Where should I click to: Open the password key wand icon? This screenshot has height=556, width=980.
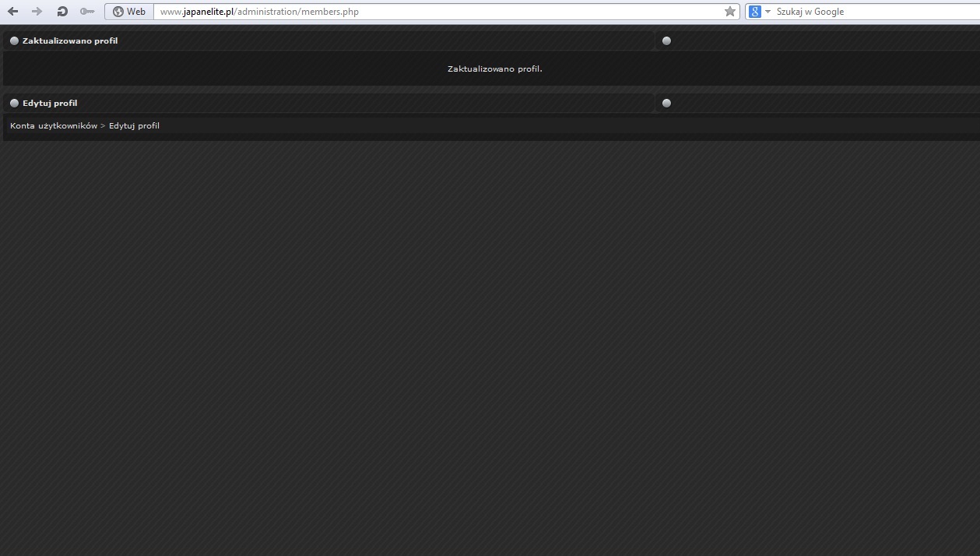click(x=87, y=12)
